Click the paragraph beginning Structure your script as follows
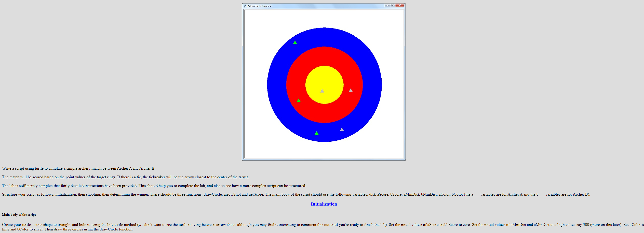 296,194
